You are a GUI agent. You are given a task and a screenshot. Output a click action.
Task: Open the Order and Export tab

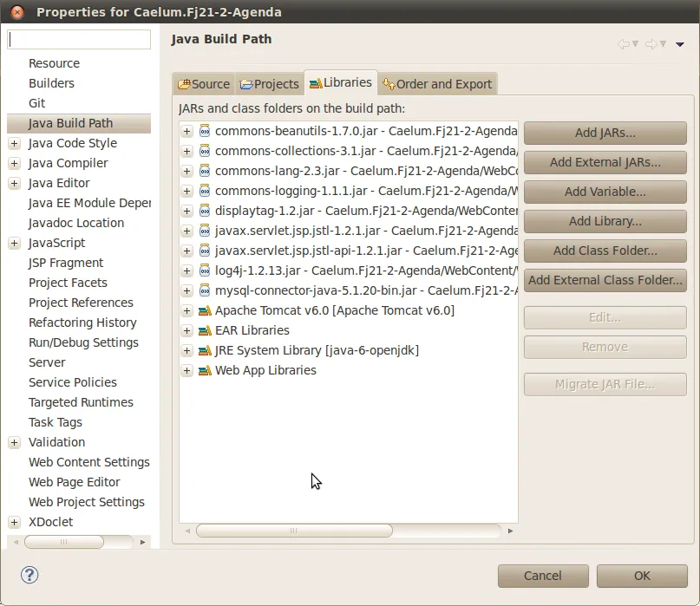pos(437,84)
